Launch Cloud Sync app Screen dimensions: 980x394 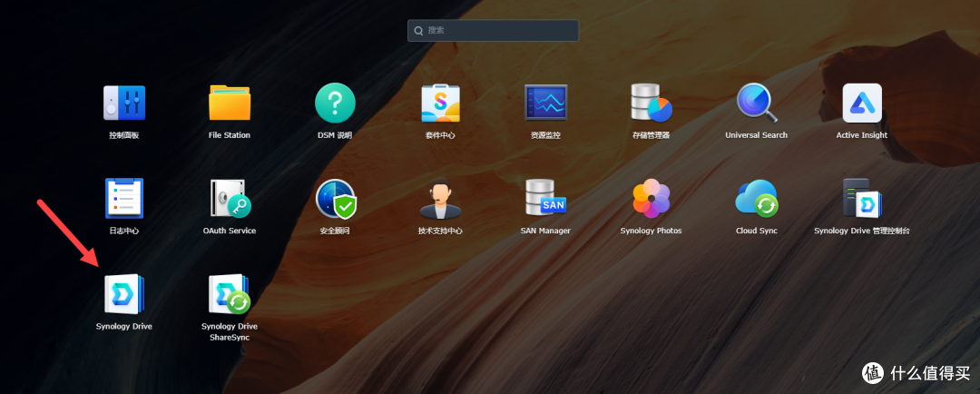click(756, 198)
